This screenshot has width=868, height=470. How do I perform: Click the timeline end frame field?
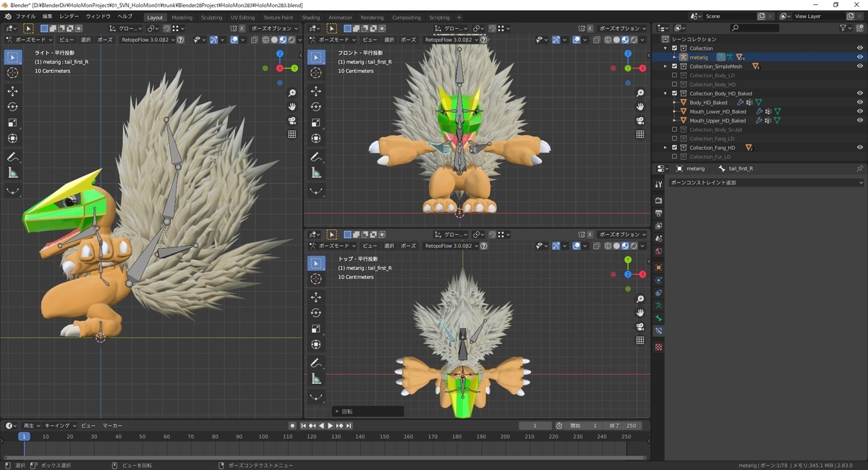point(624,426)
